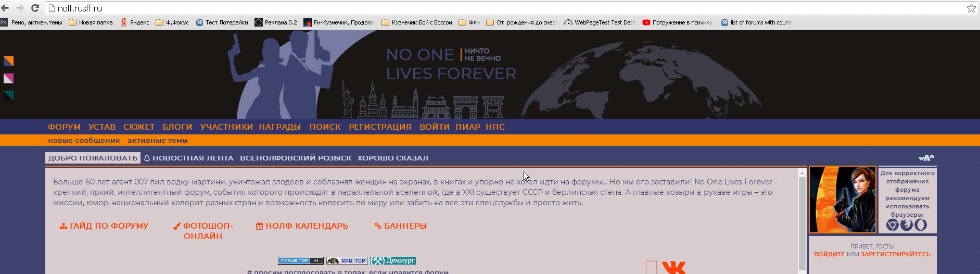
Task: Switch to the НОВОСТНАЯ ЛЕНТА tab
Action: (x=189, y=158)
